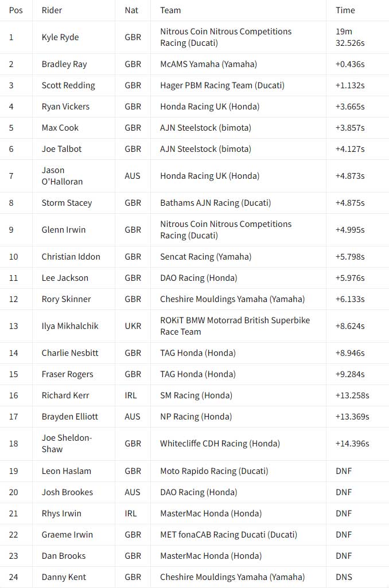Select Jason O'Halloran's name
Image resolution: width=389 pixels, height=588 pixels.
click(x=62, y=176)
